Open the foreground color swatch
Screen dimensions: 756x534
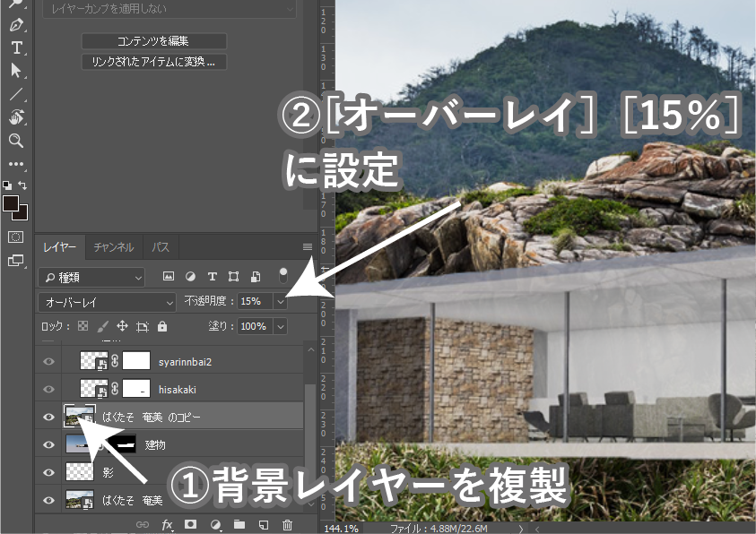point(11,203)
